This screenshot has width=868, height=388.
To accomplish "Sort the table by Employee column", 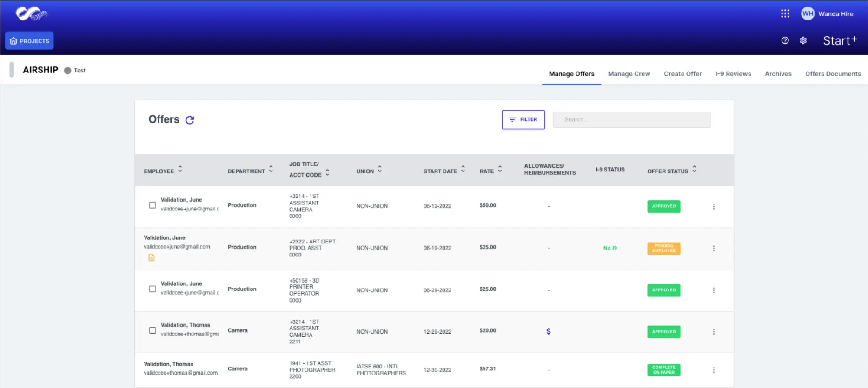I will point(180,170).
